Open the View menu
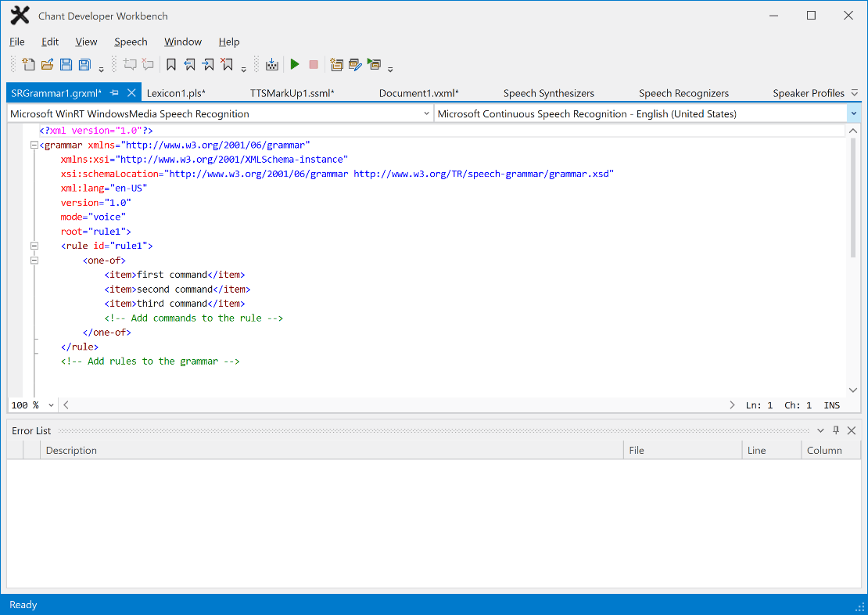 [86, 41]
